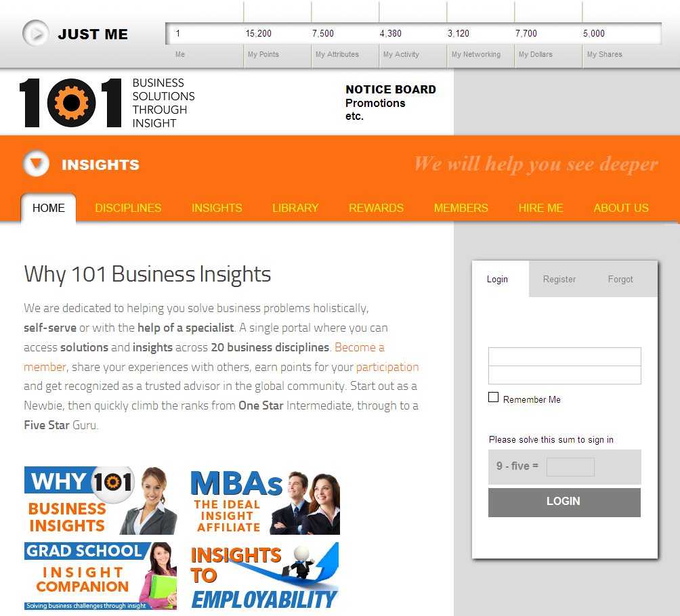Click the '9 - five =' sum text

(517, 466)
